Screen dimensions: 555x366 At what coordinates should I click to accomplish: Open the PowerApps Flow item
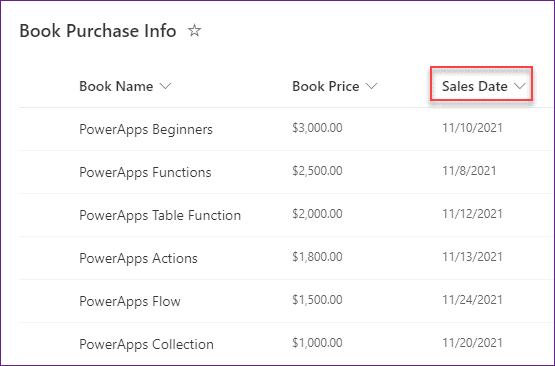click(x=130, y=301)
